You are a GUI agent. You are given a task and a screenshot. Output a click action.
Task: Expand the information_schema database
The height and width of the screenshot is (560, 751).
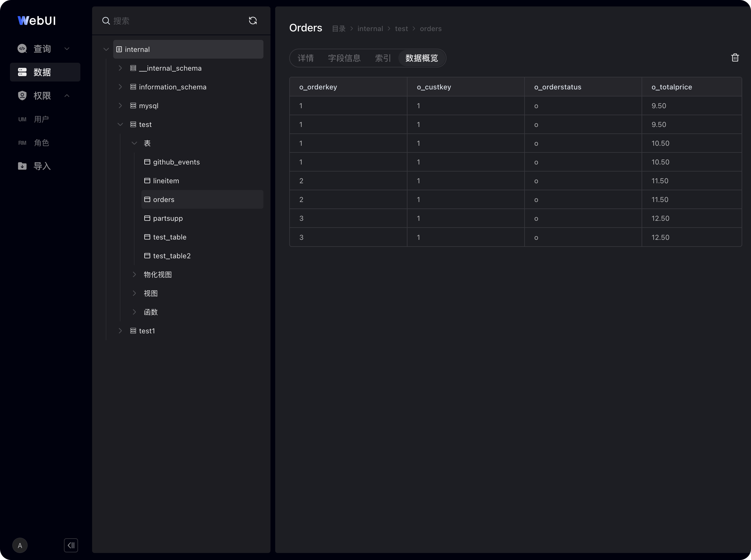[120, 87]
